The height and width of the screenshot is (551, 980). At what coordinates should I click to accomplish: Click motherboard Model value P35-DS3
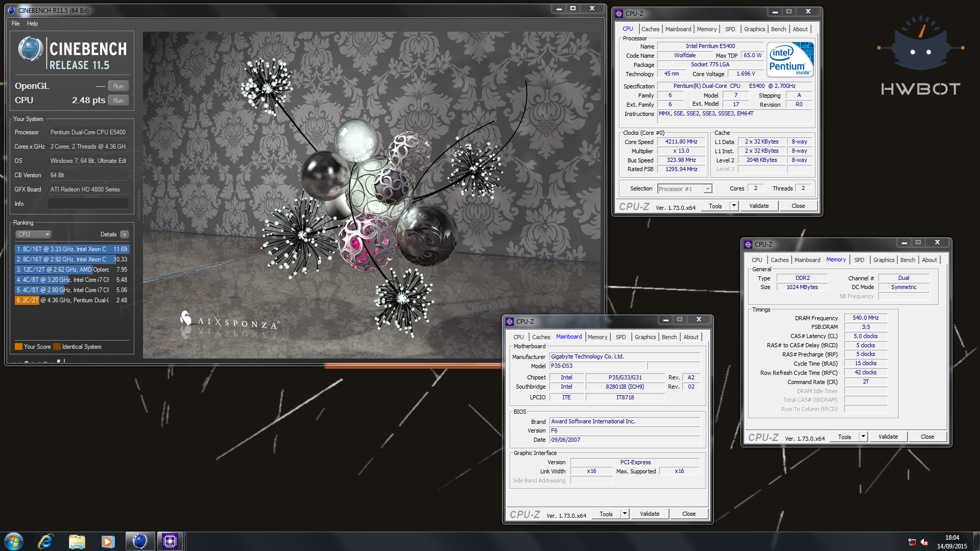597,366
